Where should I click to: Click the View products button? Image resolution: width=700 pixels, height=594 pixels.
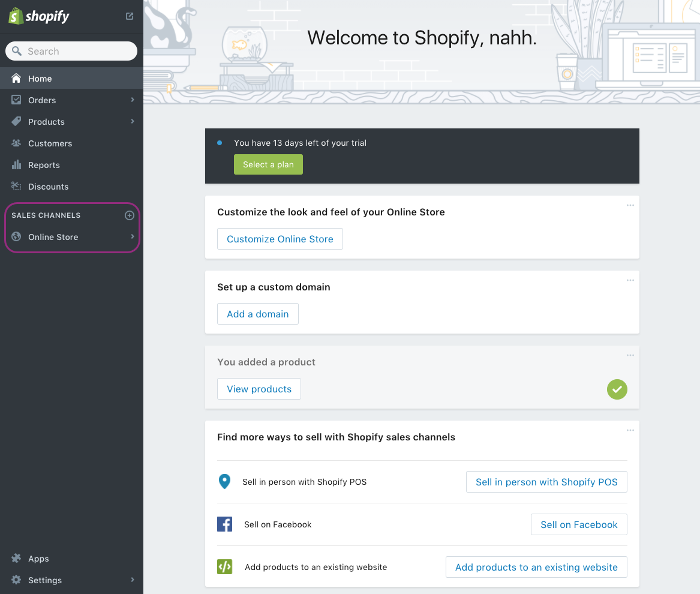pos(259,389)
